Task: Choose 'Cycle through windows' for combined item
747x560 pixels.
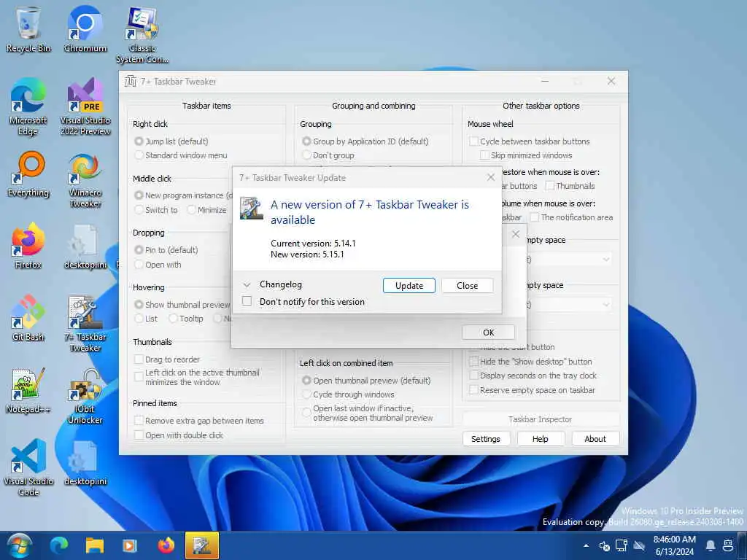Action: click(x=307, y=394)
